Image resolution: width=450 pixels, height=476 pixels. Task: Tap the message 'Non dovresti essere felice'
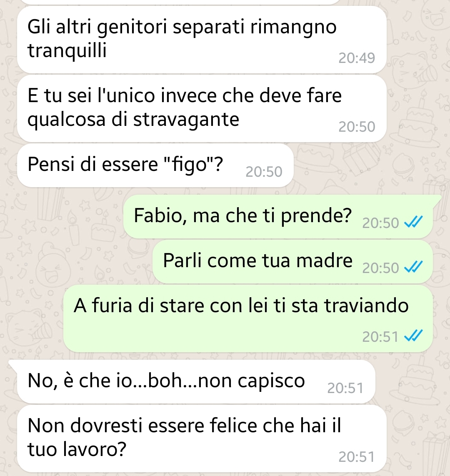coord(202,438)
